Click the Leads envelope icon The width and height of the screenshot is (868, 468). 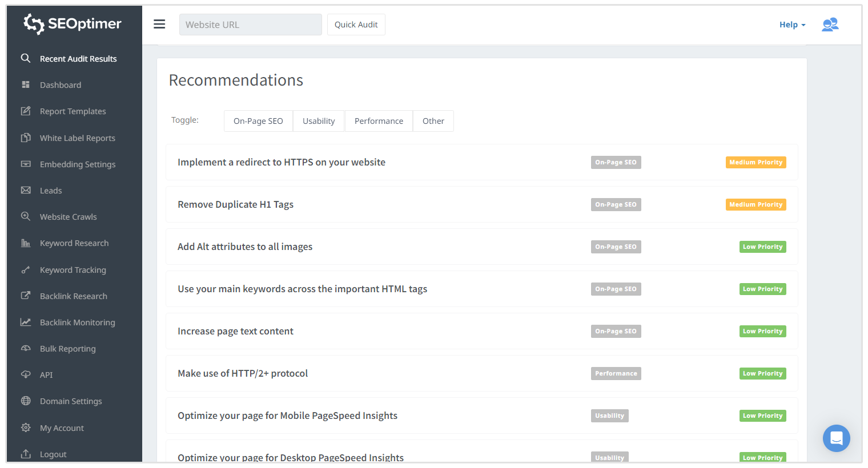[x=26, y=190]
